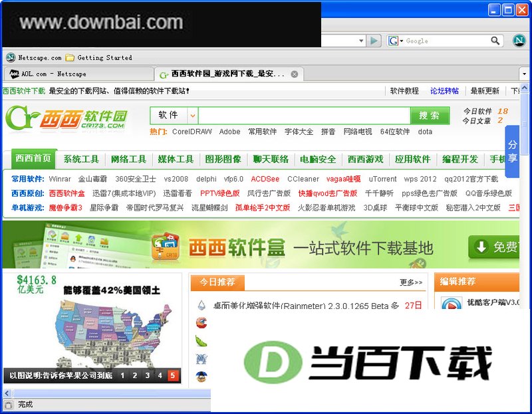The image size is (532, 414).
Task: Open the 魔兽争霸3 game link
Action: click(65, 207)
